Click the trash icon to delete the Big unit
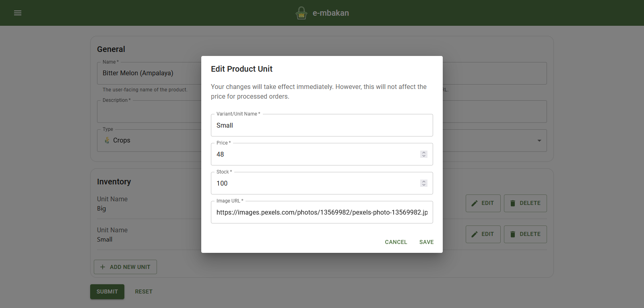This screenshot has height=308, width=644. point(513,203)
